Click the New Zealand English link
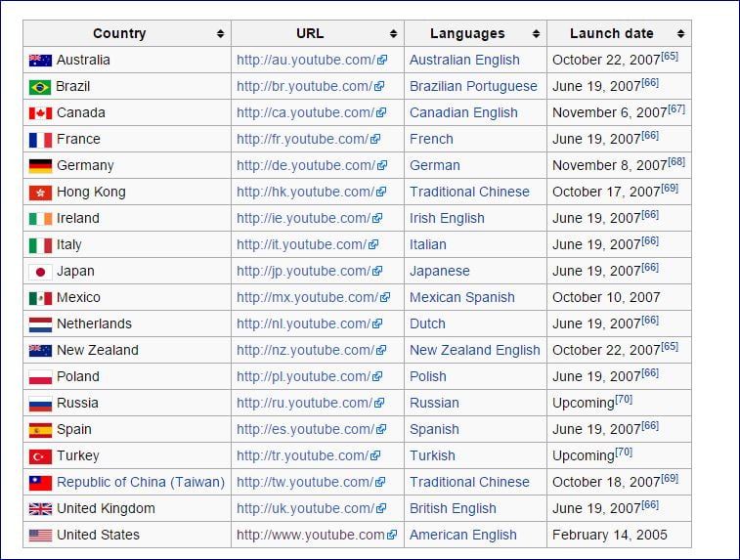 tap(474, 350)
